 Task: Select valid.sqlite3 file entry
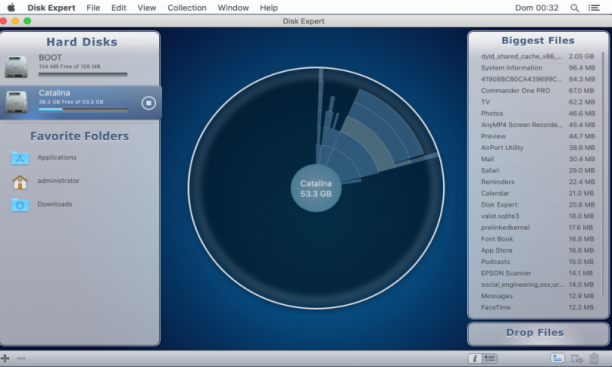[538, 216]
